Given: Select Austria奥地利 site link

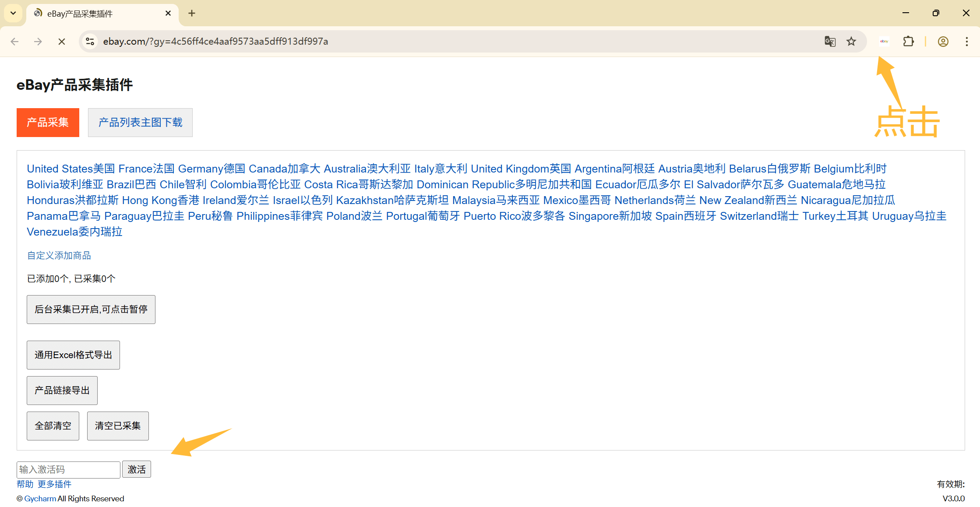Looking at the screenshot, I should [692, 169].
